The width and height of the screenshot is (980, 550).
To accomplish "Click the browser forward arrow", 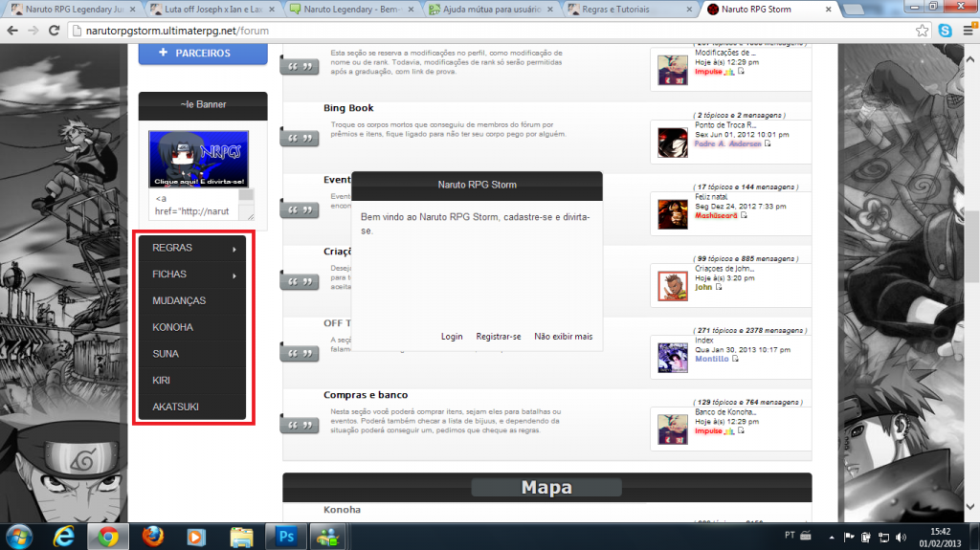I will coord(33,31).
